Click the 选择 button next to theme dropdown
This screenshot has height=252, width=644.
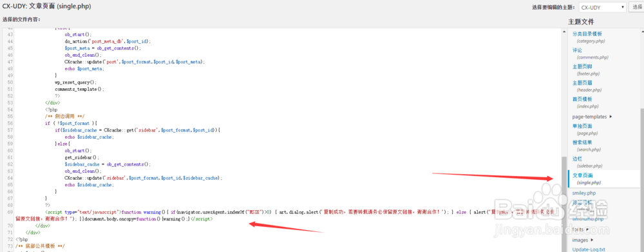[x=636, y=7]
